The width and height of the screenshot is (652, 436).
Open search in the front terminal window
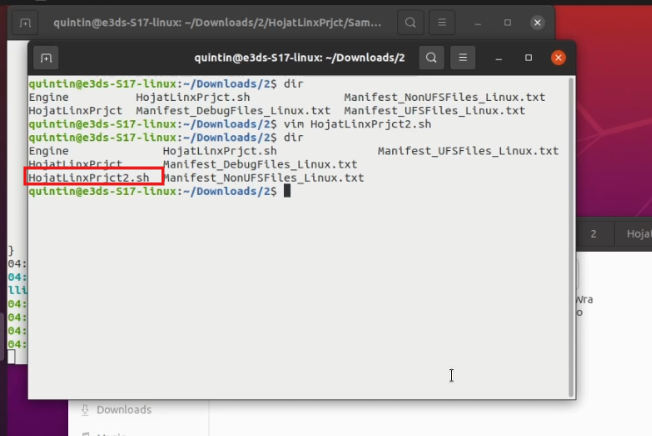tap(431, 58)
